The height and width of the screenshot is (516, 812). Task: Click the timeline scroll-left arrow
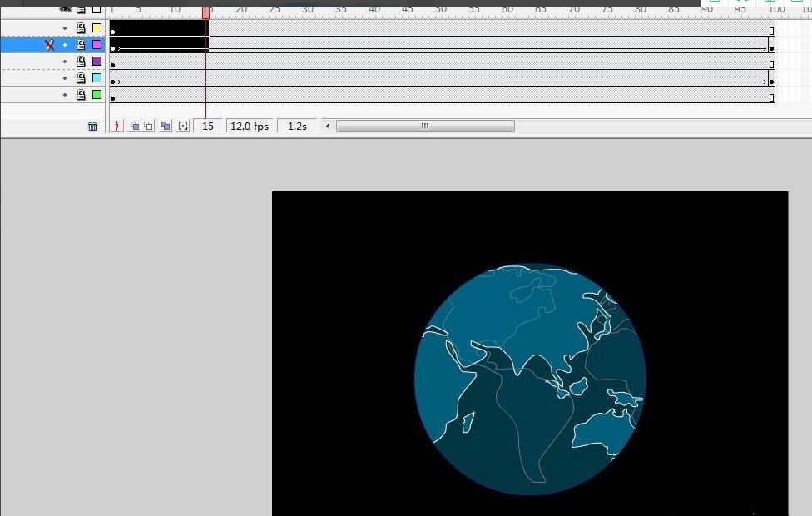point(327,126)
